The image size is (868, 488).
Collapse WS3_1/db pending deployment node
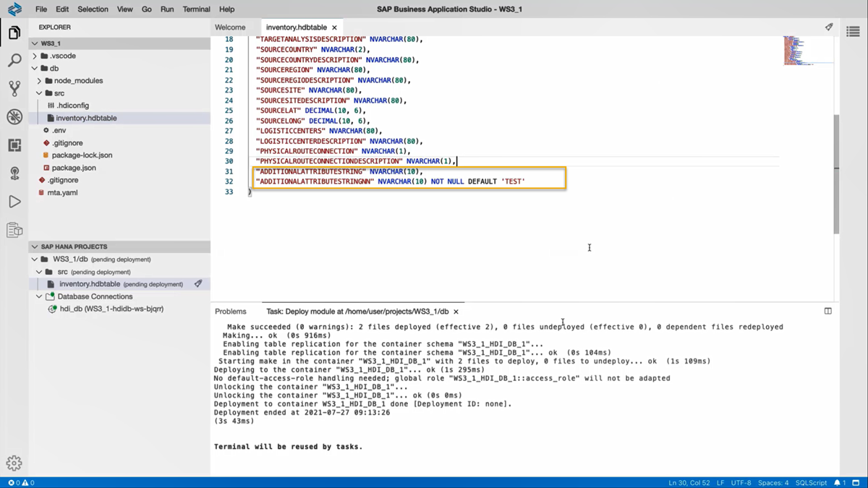(35, 259)
